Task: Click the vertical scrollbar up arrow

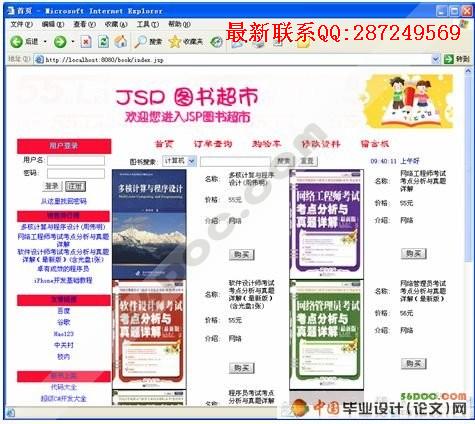Action: (x=468, y=71)
